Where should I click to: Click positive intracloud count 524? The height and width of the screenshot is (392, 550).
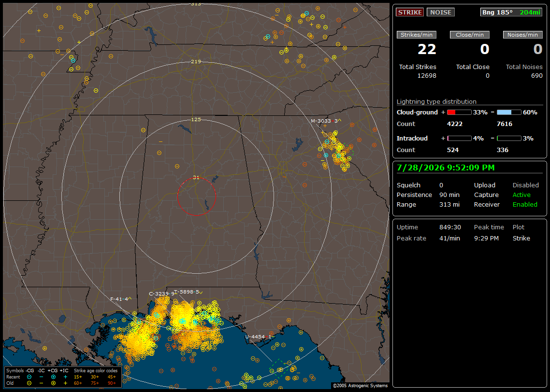[452, 150]
